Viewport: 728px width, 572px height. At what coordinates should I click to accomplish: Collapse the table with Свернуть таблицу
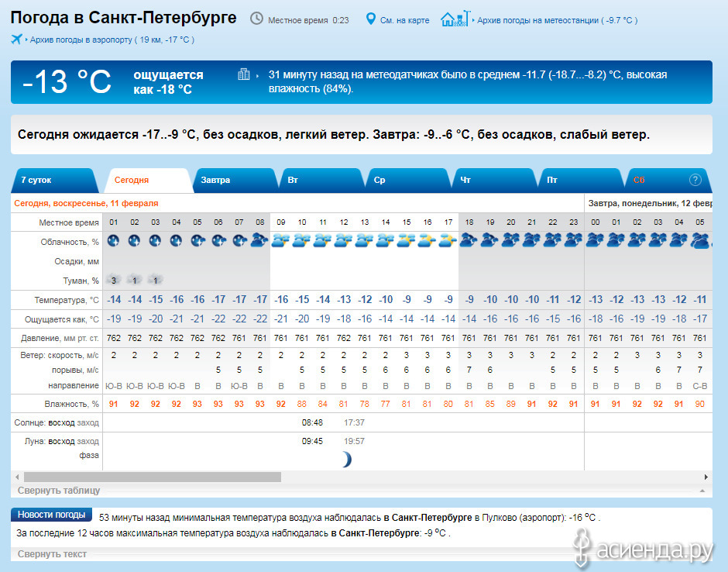(59, 490)
